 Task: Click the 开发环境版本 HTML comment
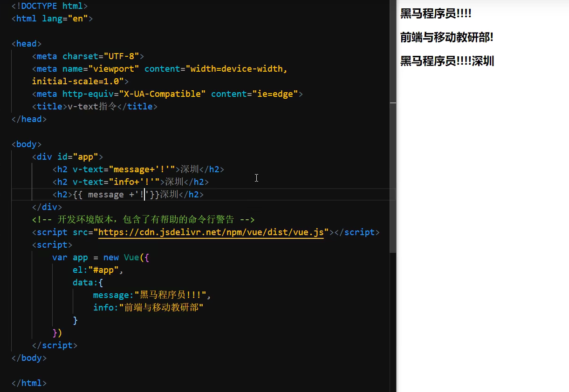point(144,219)
